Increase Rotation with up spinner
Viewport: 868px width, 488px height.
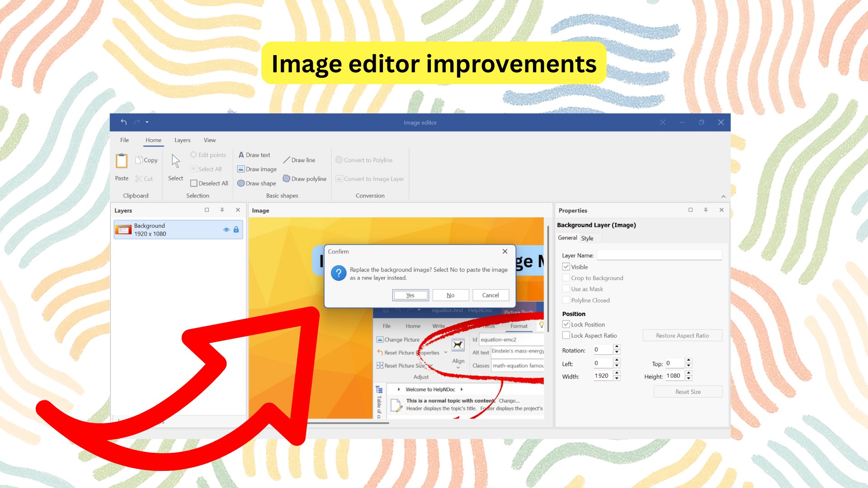tap(617, 347)
